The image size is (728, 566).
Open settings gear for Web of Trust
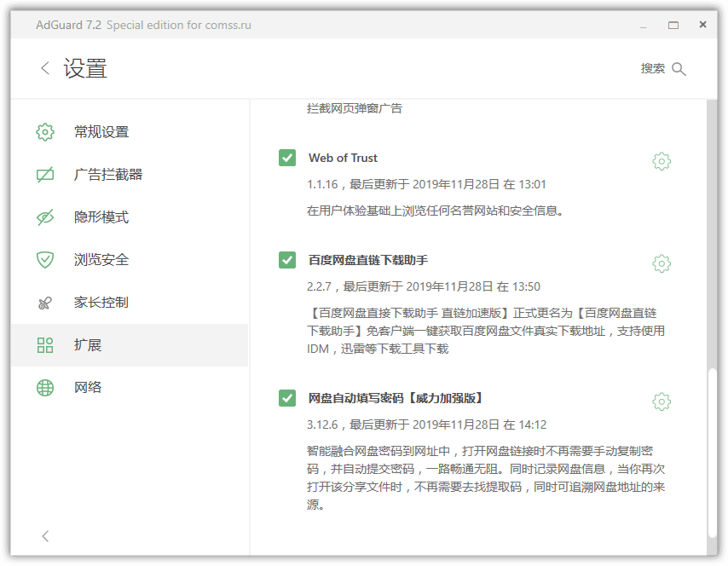coord(662,161)
